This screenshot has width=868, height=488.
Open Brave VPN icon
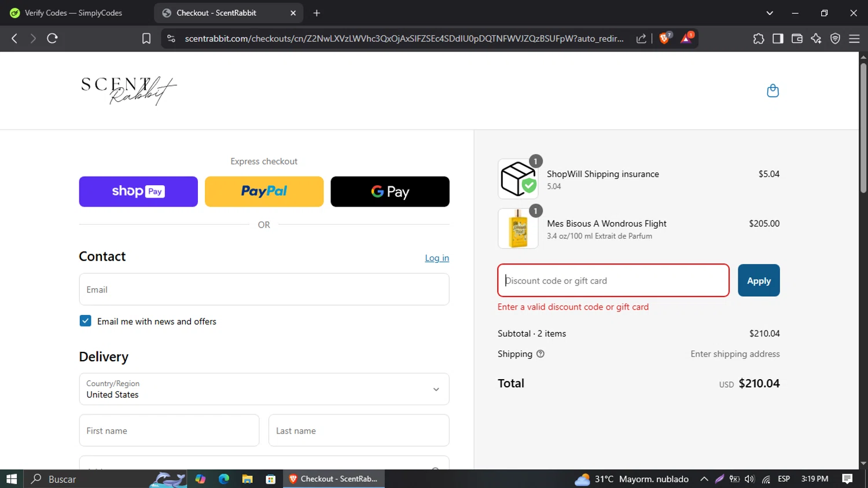pos(835,38)
